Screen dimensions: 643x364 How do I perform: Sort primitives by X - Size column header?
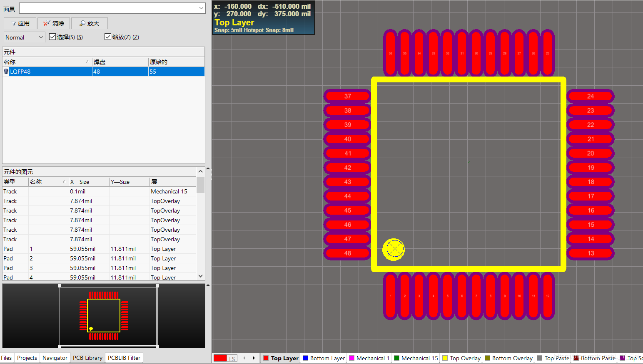[88, 182]
